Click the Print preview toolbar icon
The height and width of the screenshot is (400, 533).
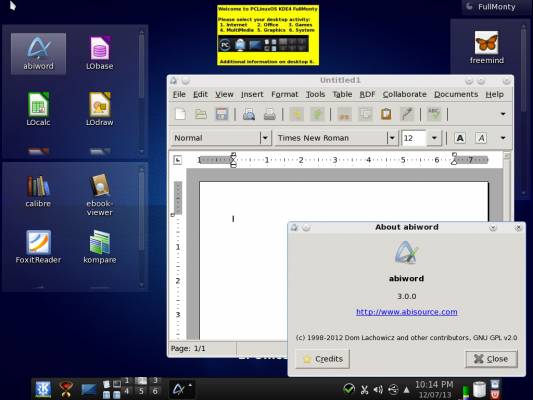coord(249,114)
